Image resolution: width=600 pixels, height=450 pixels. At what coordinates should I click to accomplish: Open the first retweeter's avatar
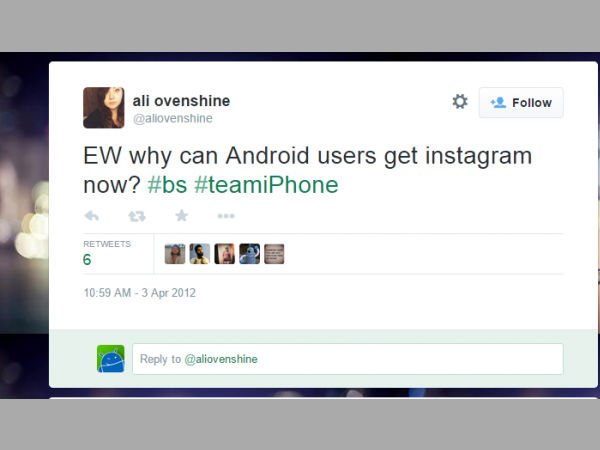tap(175, 254)
